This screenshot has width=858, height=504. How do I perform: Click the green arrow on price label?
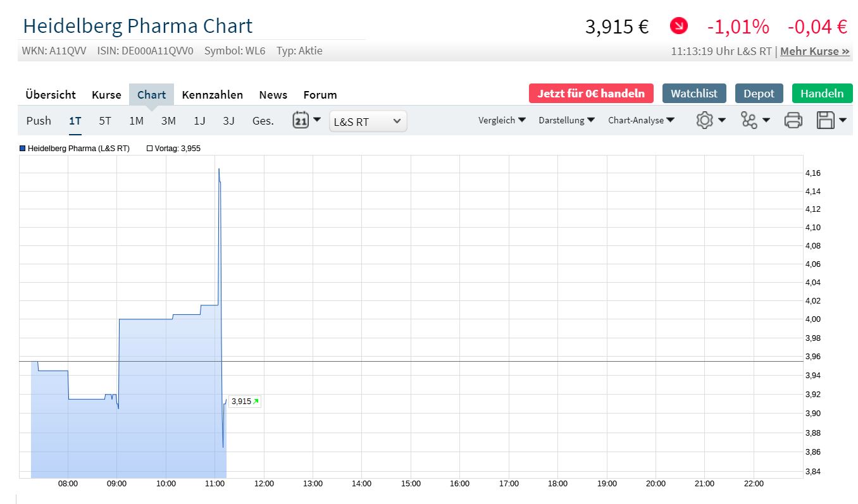[x=256, y=401]
